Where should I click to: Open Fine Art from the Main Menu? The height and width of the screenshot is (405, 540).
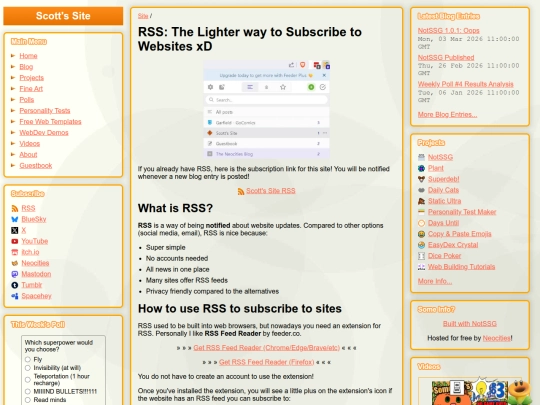coord(31,89)
